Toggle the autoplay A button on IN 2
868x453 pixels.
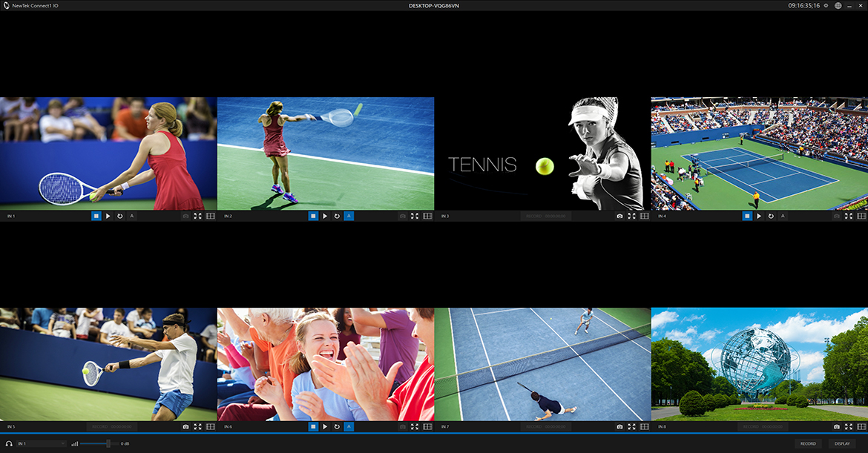[349, 216]
